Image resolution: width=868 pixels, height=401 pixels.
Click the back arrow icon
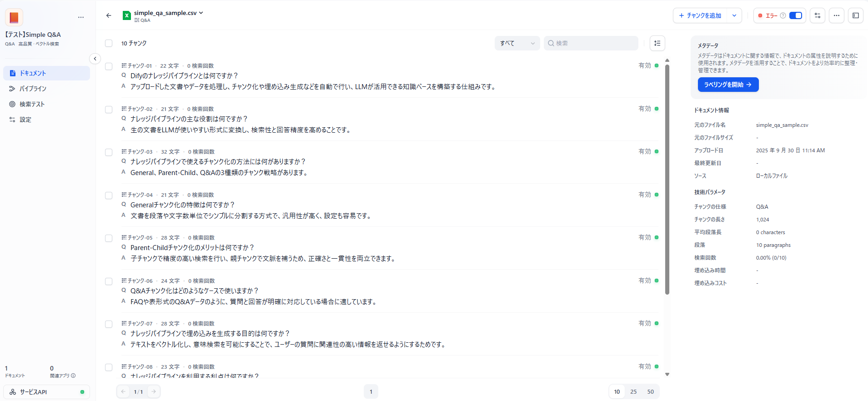109,15
